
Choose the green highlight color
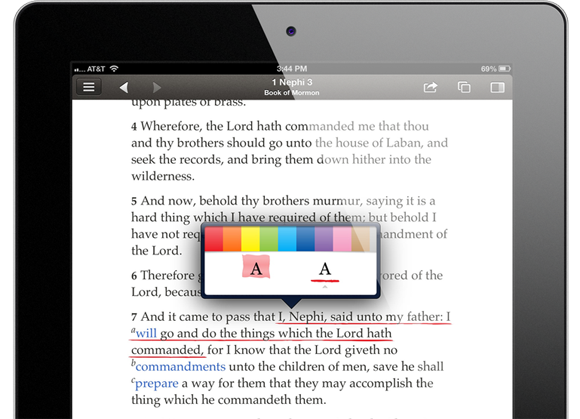coord(269,239)
